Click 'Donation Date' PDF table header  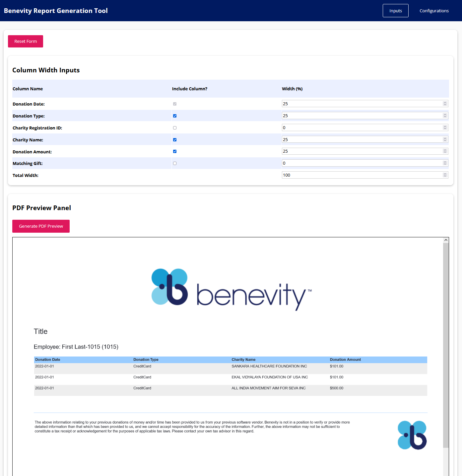(48, 359)
